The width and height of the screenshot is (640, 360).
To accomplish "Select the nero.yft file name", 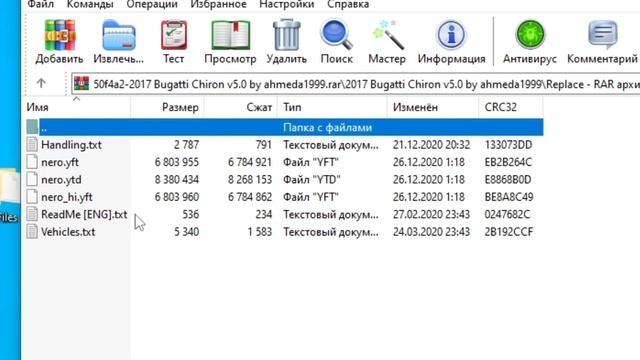I will 60,162.
